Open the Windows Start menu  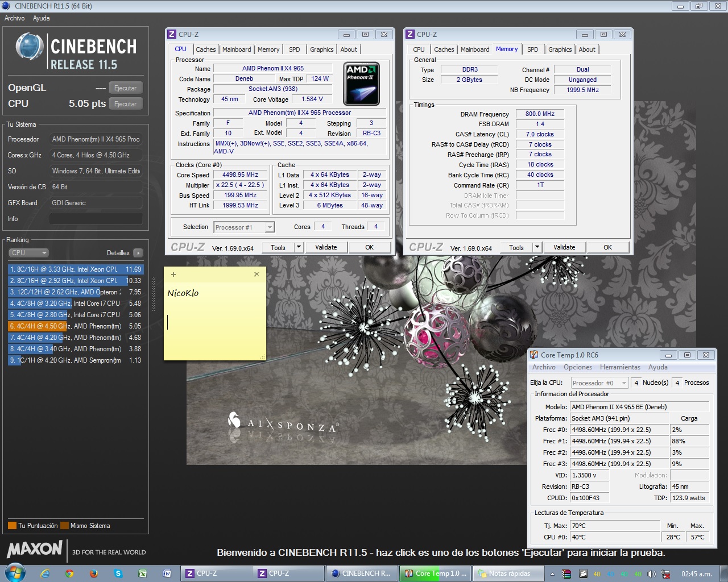click(14, 573)
